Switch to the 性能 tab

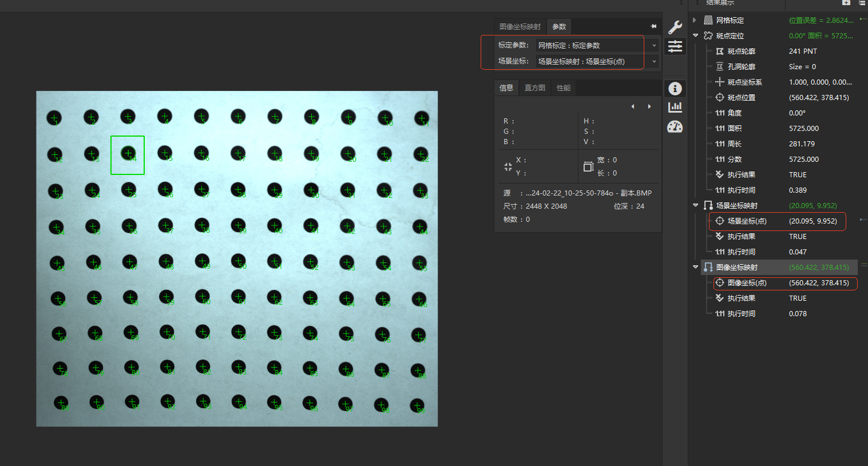pos(564,87)
